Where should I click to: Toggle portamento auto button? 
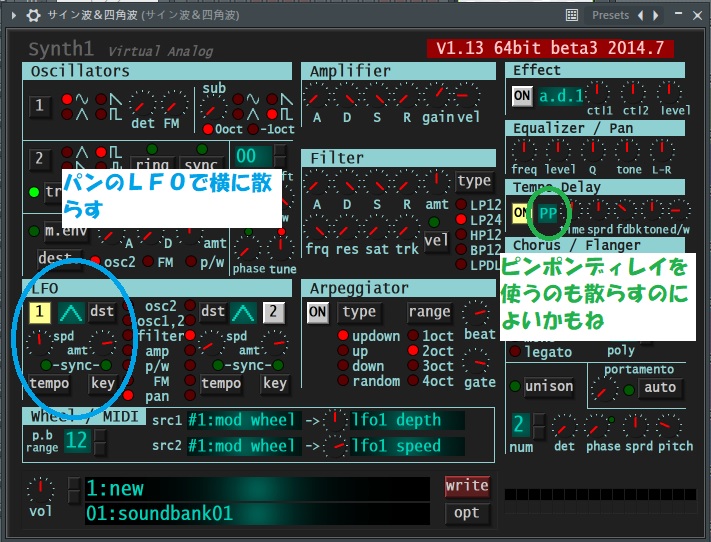[x=660, y=388]
